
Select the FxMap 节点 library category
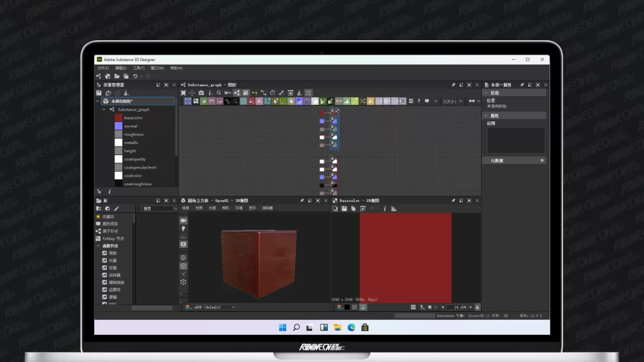[x=113, y=239]
